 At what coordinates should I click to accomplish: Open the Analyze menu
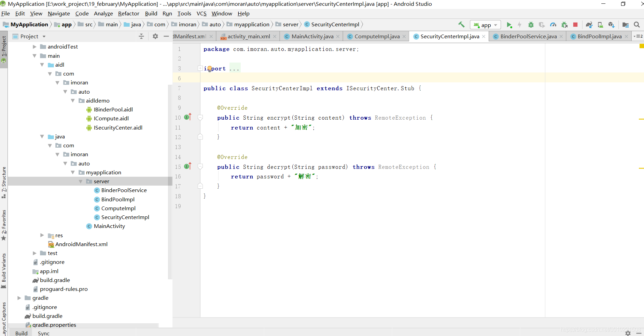coord(103,13)
